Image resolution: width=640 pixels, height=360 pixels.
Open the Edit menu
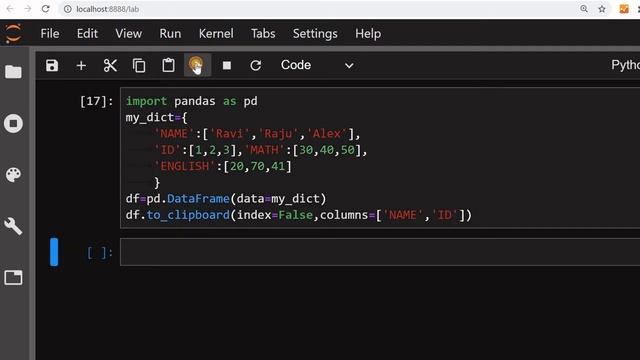click(x=87, y=33)
